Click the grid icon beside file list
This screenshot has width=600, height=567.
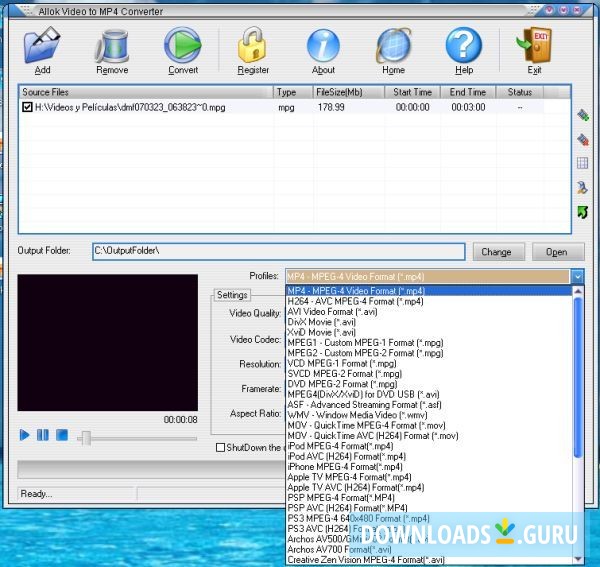point(582,163)
